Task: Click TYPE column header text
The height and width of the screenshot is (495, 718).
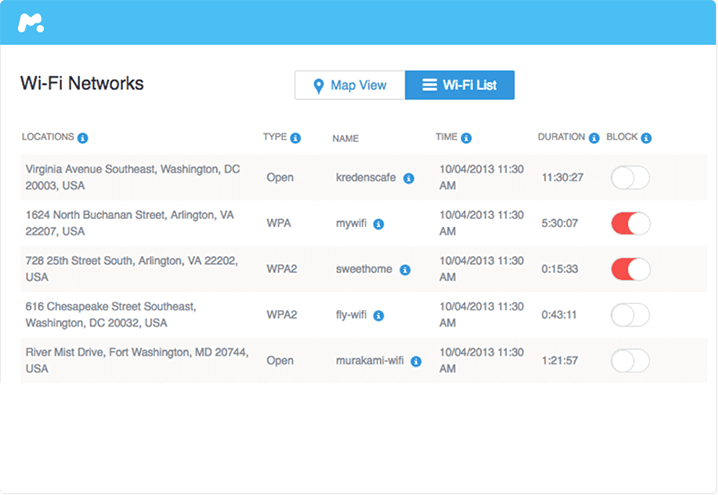Action: [275, 137]
